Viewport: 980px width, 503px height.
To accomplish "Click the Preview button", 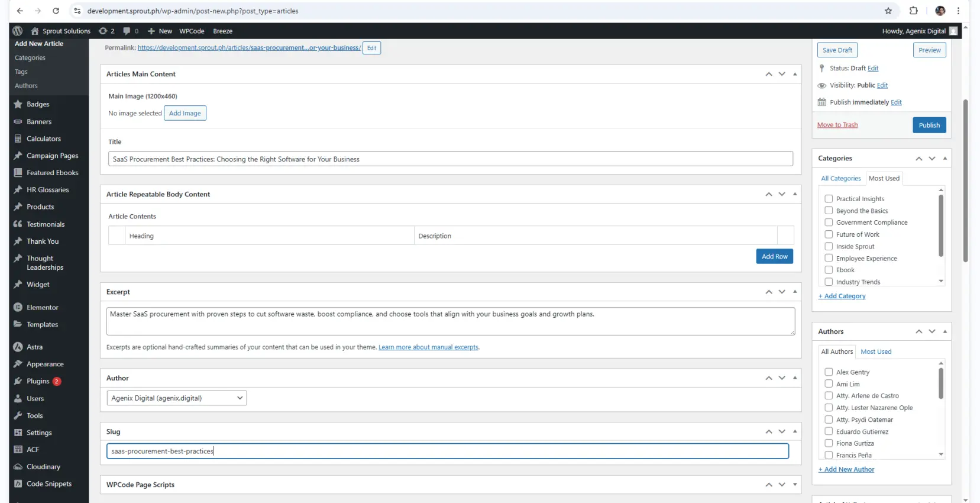I will [929, 50].
